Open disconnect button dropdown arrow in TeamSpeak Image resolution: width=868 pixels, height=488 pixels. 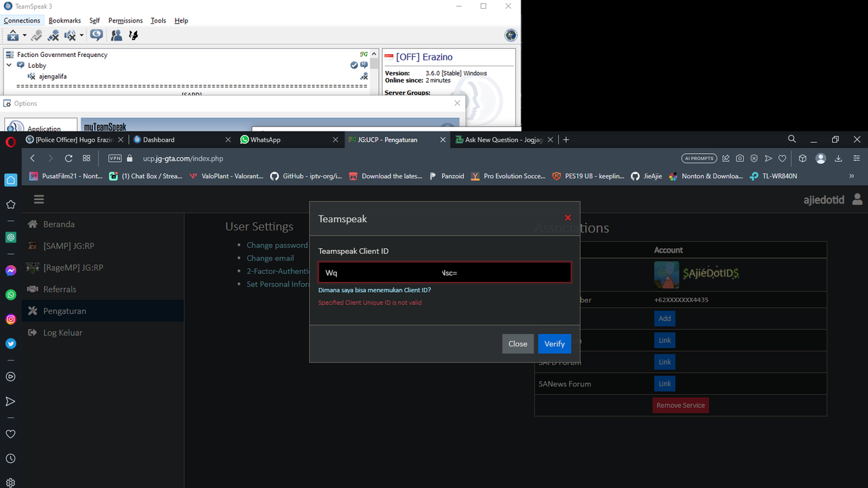pos(24,35)
